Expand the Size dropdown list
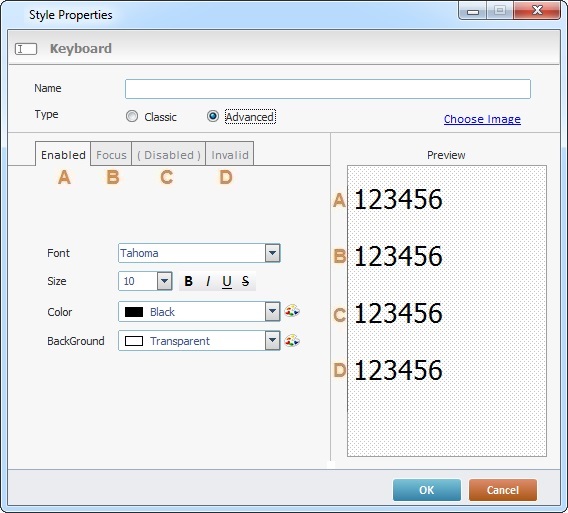This screenshot has width=568, height=513. 164,281
